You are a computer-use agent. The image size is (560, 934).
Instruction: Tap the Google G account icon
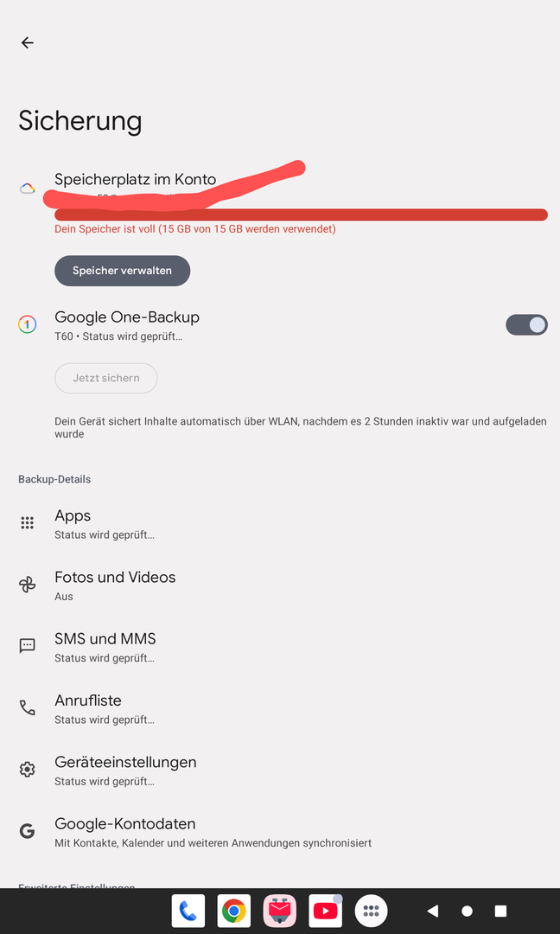[x=28, y=831]
